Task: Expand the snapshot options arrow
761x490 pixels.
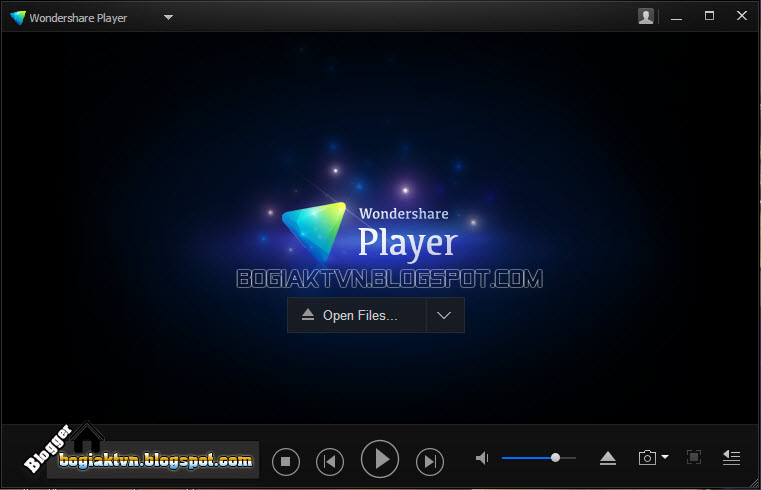Action: (665, 457)
